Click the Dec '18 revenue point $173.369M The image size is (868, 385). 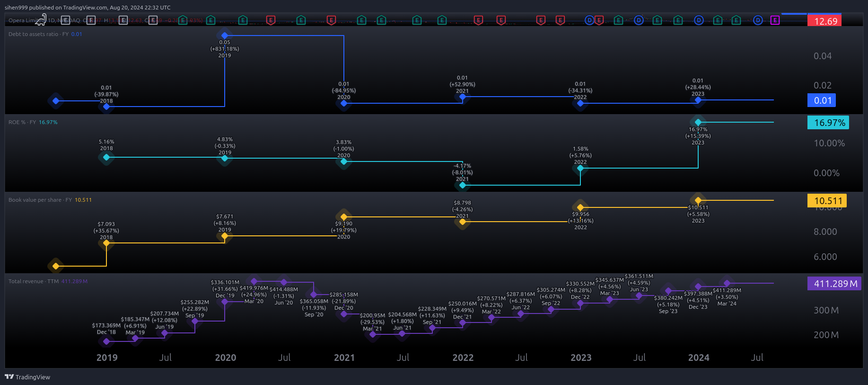click(106, 341)
